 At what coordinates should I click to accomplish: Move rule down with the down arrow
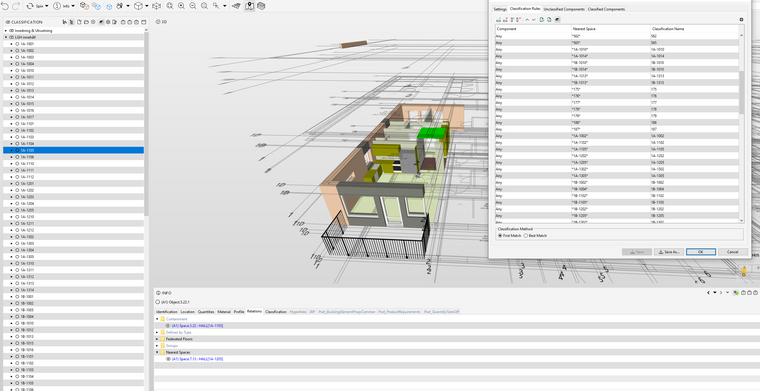[534, 19]
